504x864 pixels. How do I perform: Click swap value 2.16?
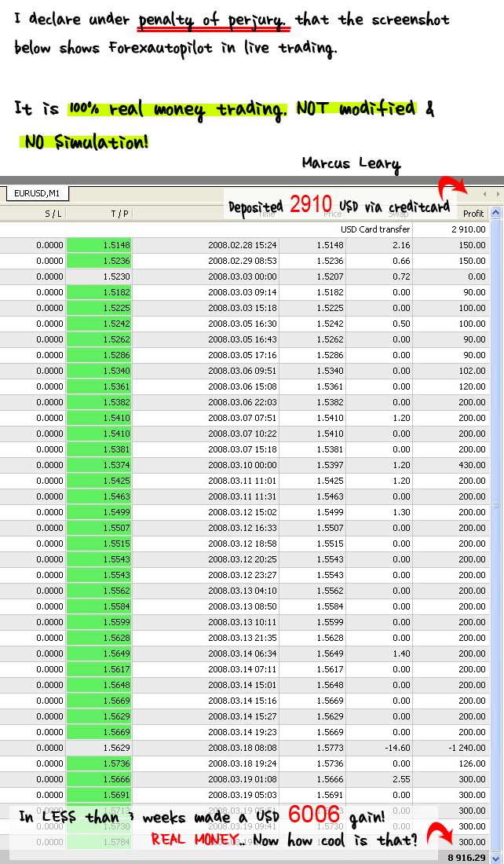pyautogui.click(x=401, y=244)
